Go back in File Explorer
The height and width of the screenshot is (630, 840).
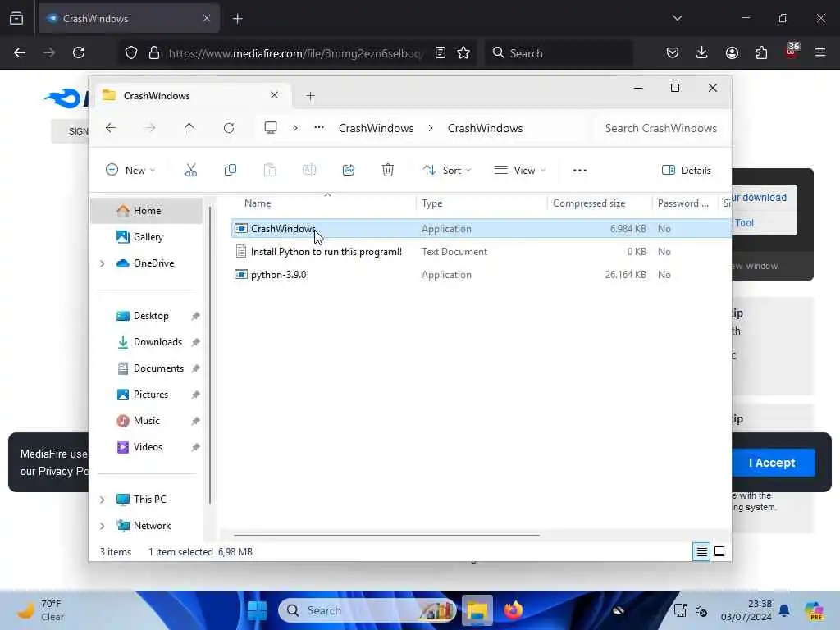point(111,128)
